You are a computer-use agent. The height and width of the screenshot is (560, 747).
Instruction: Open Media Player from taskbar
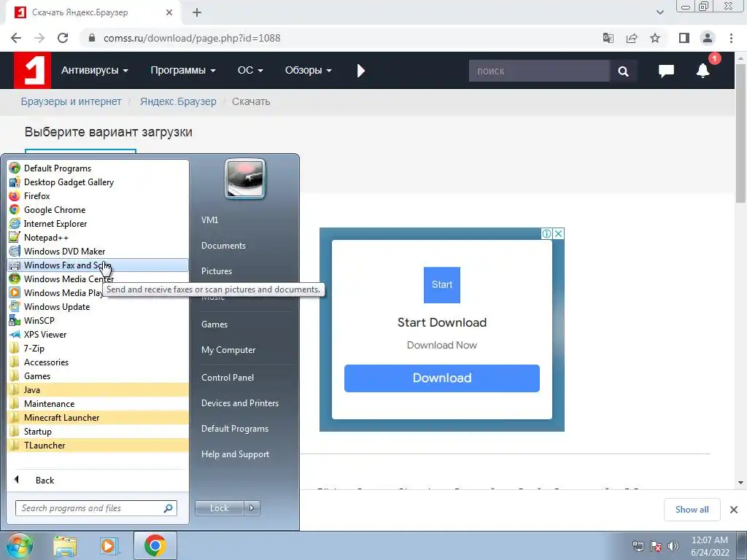tap(108, 545)
